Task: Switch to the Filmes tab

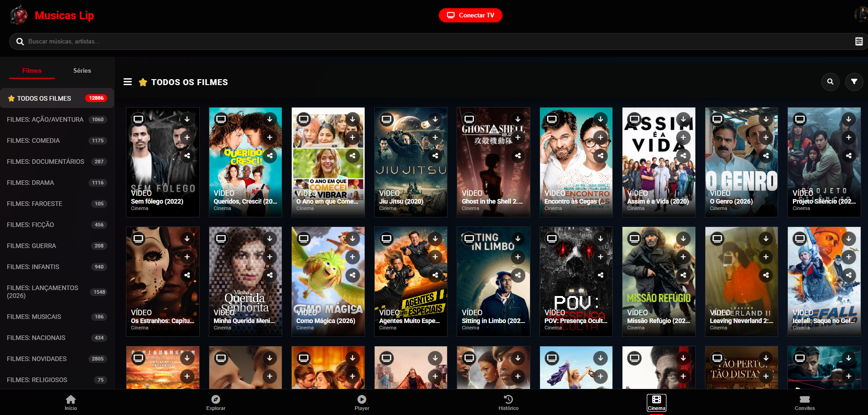Action: click(32, 70)
